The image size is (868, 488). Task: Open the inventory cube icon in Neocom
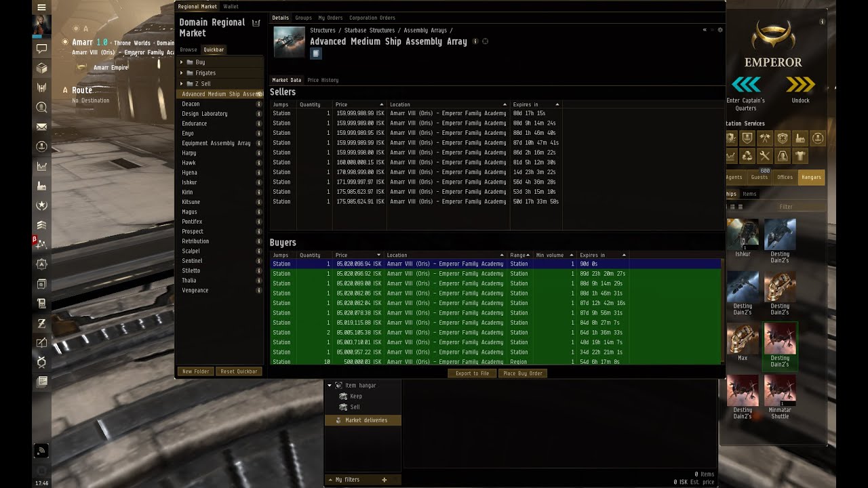(x=41, y=68)
